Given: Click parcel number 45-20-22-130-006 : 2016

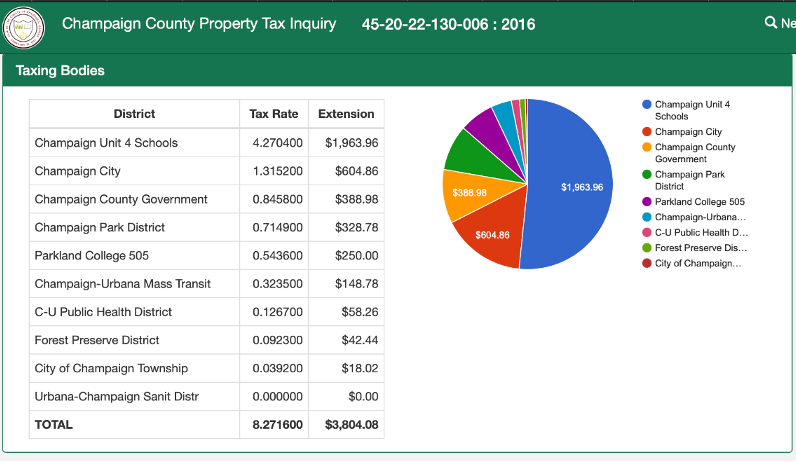Looking at the screenshot, I should [x=448, y=24].
